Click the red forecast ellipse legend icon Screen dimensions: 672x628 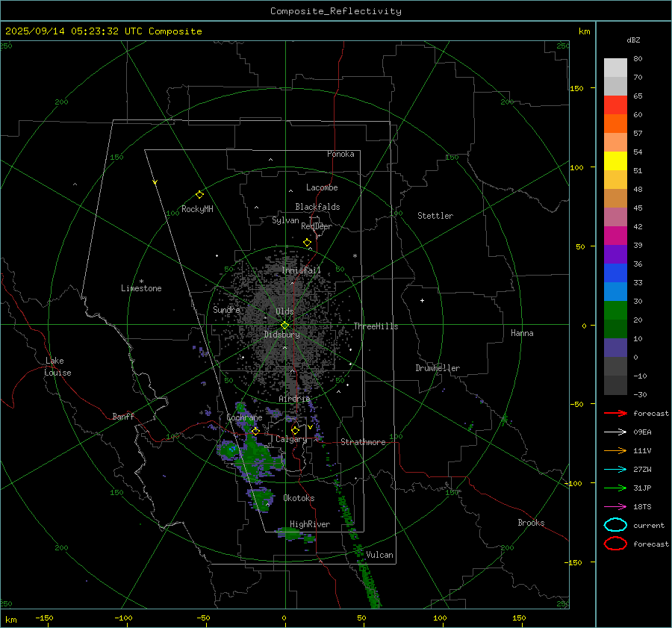click(x=615, y=544)
